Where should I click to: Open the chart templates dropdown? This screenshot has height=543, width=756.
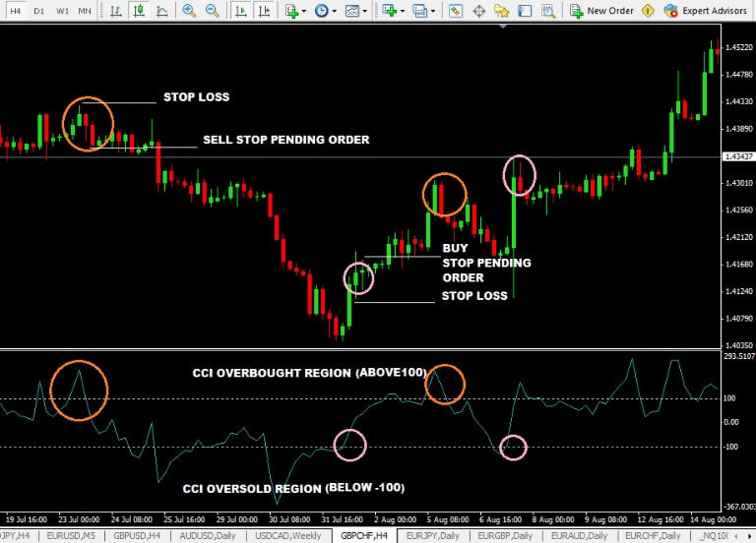356,11
